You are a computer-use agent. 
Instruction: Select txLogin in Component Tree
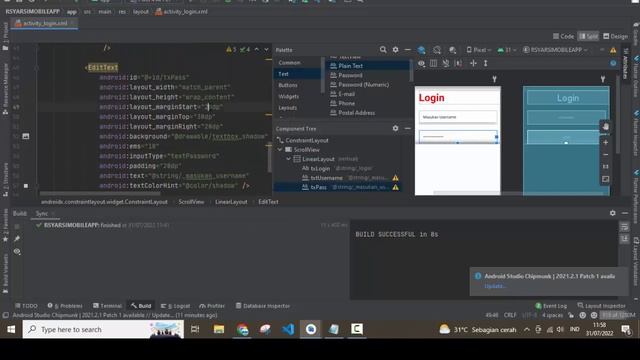click(x=320, y=169)
